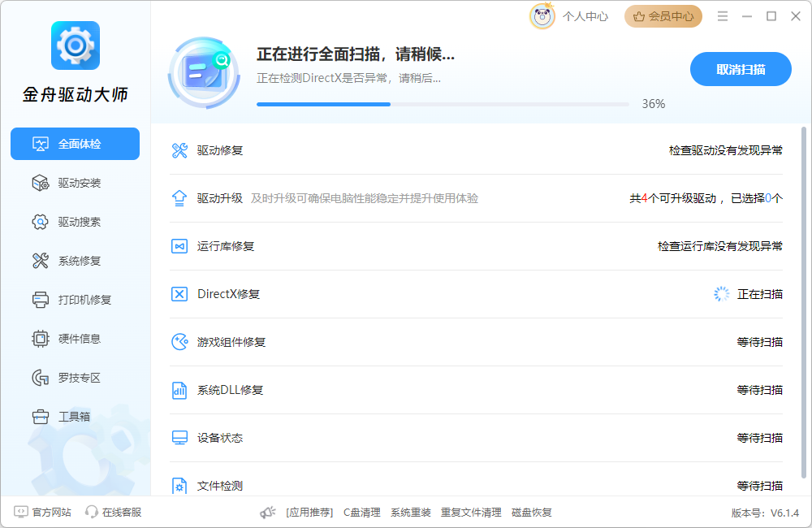Visit 官方网站 from the status bar
The image size is (812, 528).
pyautogui.click(x=43, y=513)
